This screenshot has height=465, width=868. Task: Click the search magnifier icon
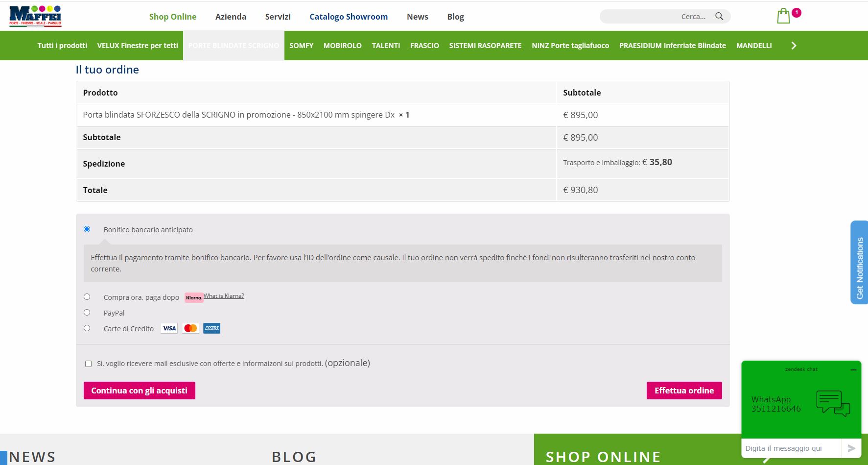coord(719,16)
